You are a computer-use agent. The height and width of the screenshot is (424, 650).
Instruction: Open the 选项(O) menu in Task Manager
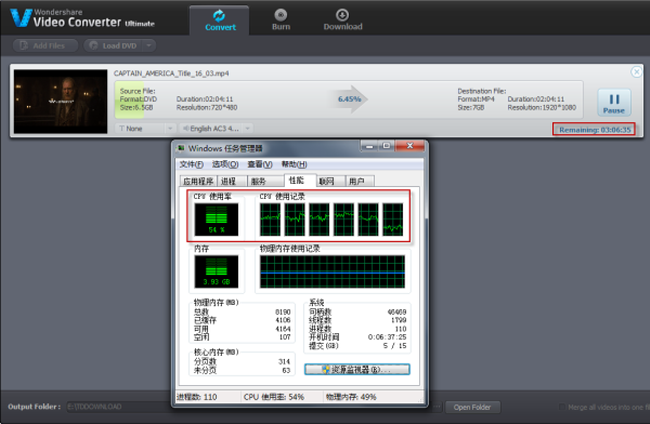[x=225, y=164]
